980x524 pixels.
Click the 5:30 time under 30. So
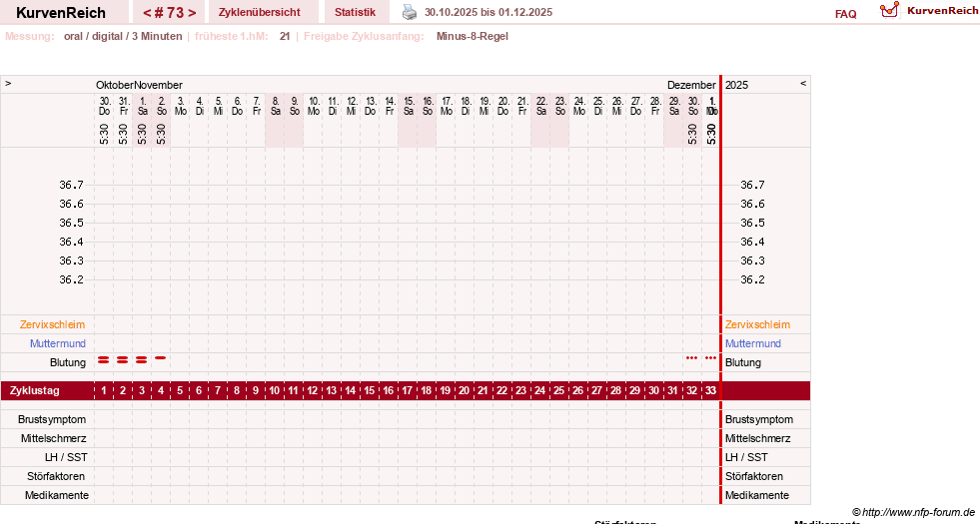(x=692, y=134)
